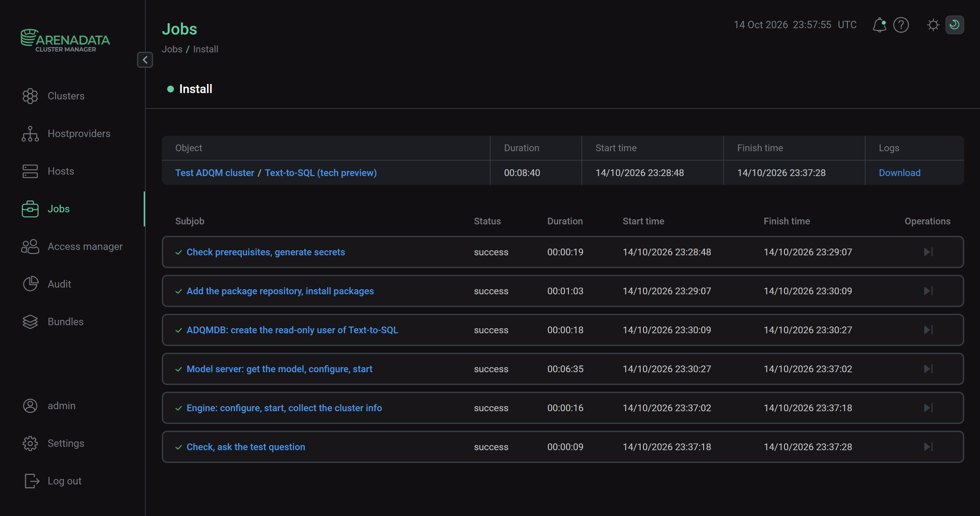Click skip icon on Check prerequisites row
The width and height of the screenshot is (980, 516).
pyautogui.click(x=928, y=252)
